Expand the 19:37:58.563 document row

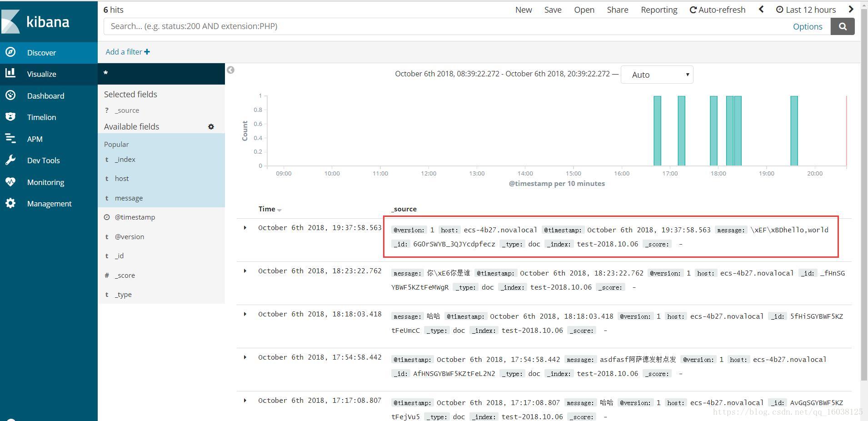click(x=245, y=228)
